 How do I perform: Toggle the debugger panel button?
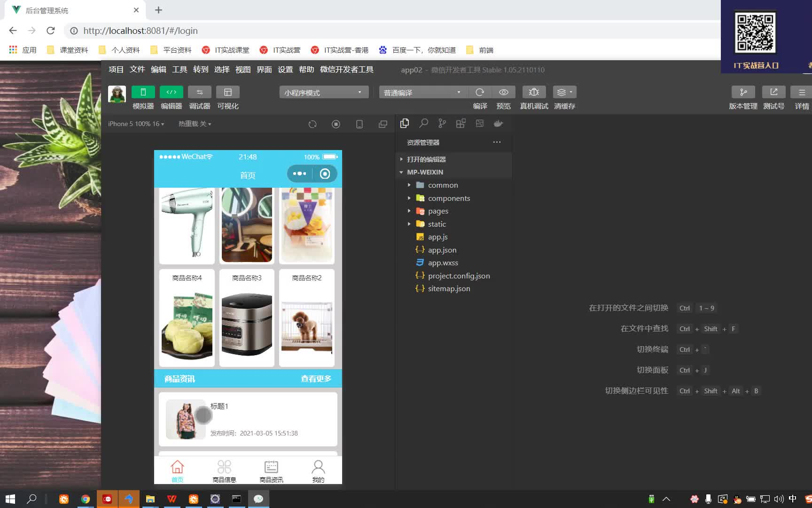point(200,92)
